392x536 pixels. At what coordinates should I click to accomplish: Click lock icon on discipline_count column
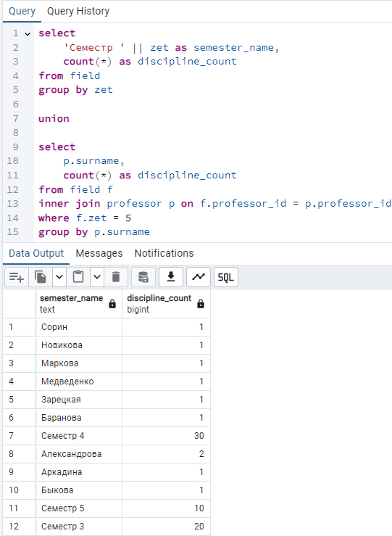(201, 304)
